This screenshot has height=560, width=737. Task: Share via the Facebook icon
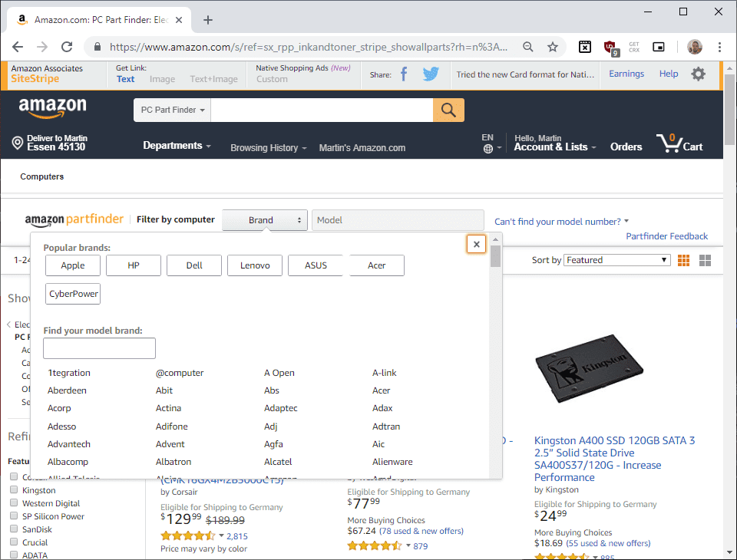click(404, 74)
